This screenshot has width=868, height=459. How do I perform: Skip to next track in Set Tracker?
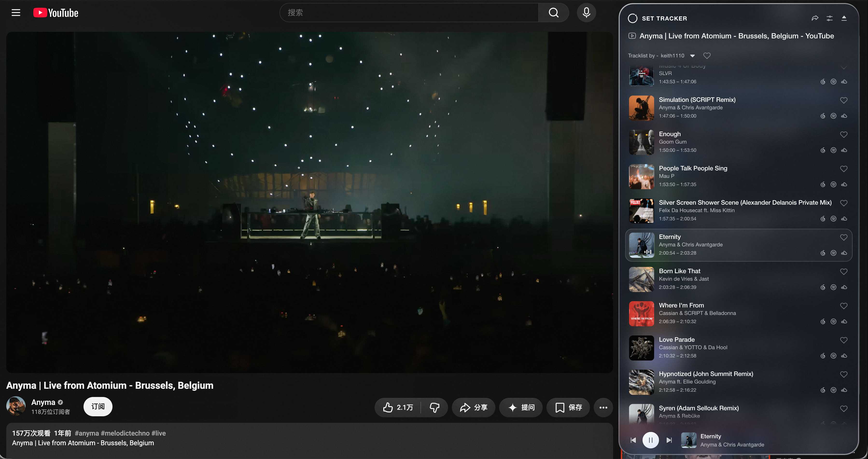[x=669, y=440]
